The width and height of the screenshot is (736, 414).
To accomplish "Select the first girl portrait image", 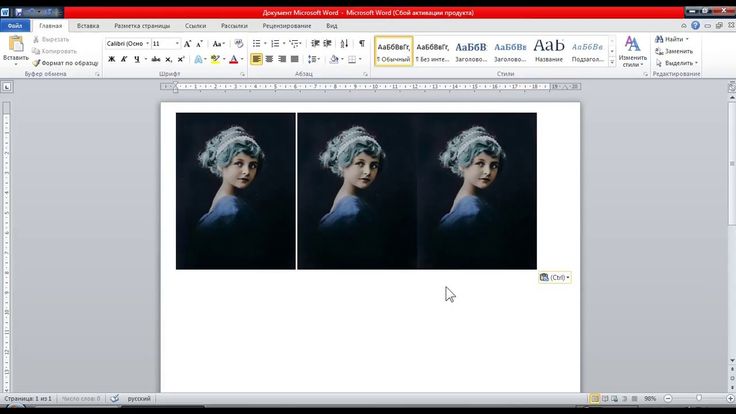I will [x=236, y=191].
